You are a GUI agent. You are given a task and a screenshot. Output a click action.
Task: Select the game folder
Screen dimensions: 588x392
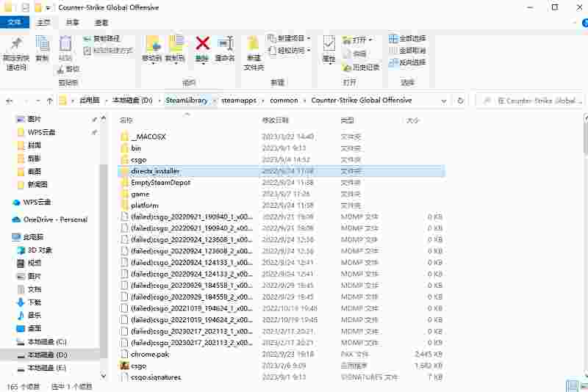140,195
